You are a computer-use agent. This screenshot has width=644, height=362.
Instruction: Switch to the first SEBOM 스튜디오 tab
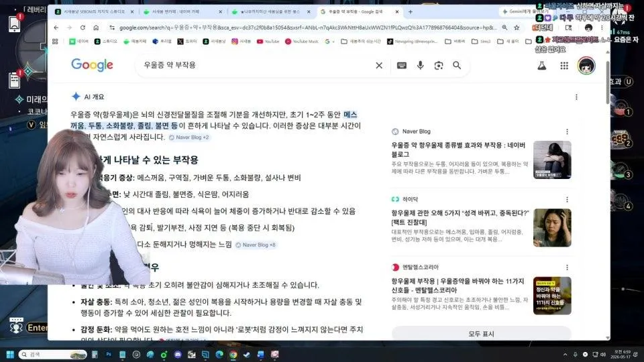(x=95, y=12)
